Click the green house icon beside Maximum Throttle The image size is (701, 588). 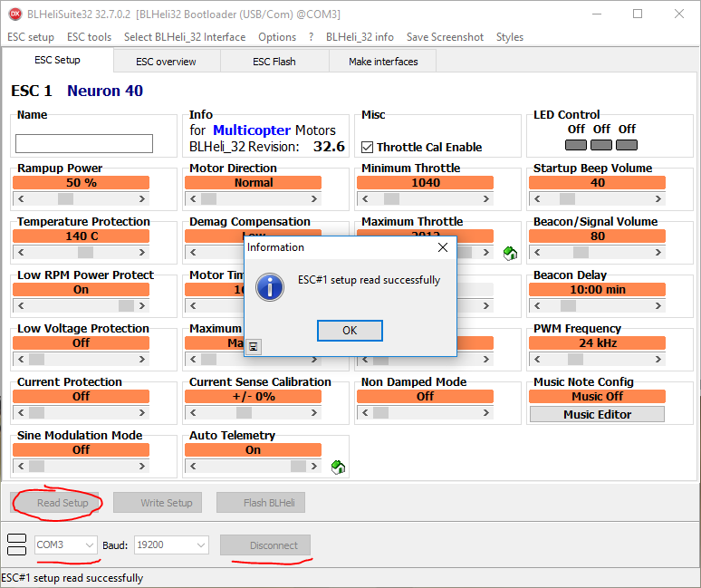[x=510, y=254]
